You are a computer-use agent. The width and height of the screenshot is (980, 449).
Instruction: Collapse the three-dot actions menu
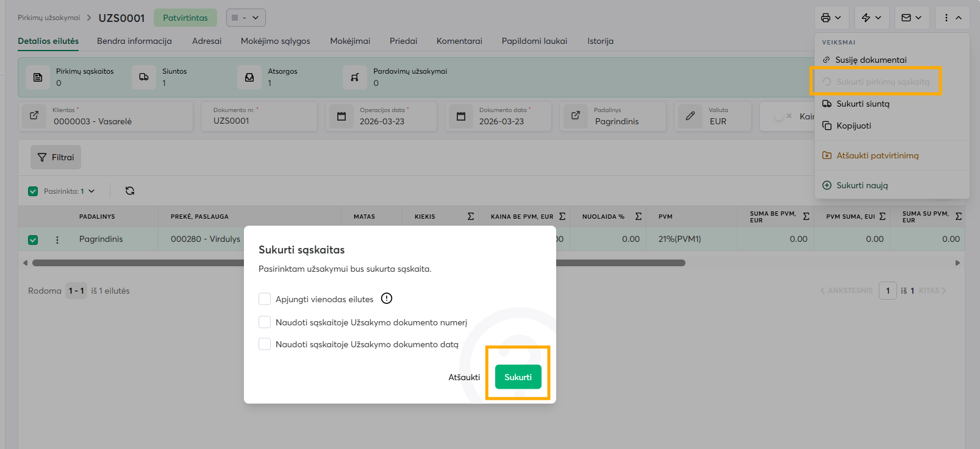coord(952,18)
